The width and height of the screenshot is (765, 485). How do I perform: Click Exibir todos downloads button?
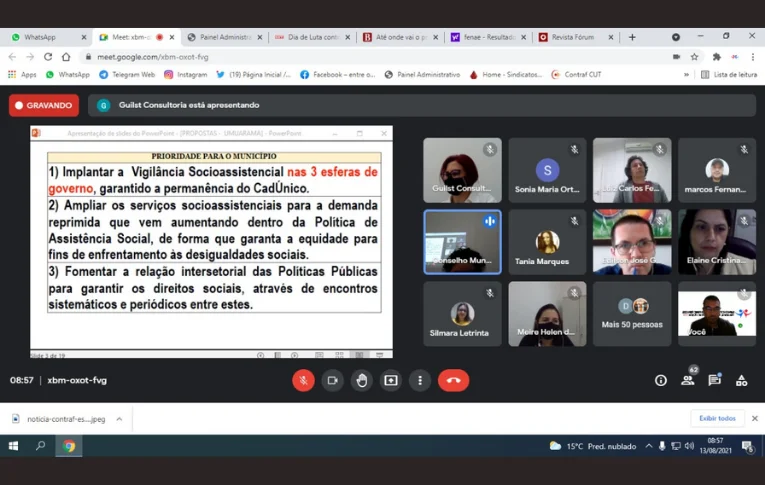click(717, 419)
